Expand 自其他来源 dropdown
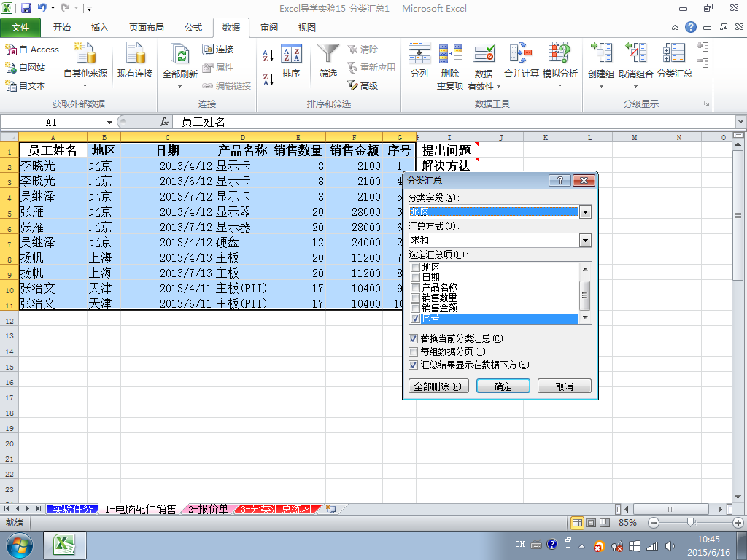Image resolution: width=747 pixels, height=560 pixels. (85, 86)
